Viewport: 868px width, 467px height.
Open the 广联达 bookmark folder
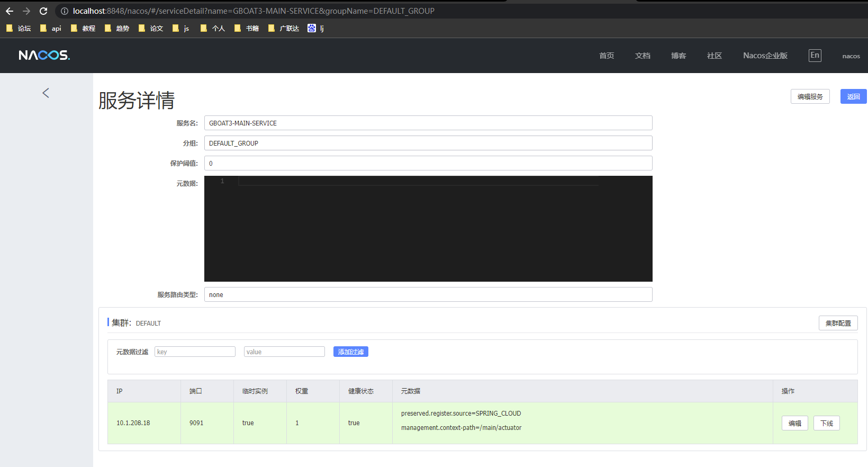284,29
